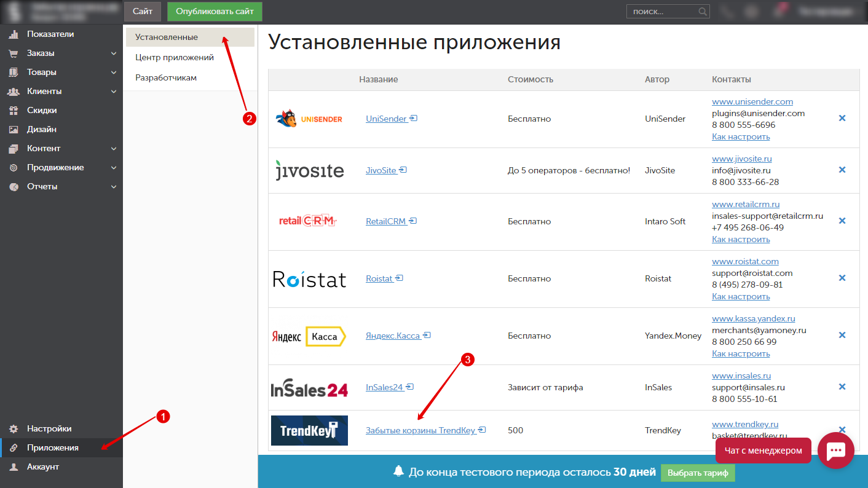Click the Приложения link icon in sidebar
The width and height of the screenshot is (868, 488).
pyautogui.click(x=14, y=448)
